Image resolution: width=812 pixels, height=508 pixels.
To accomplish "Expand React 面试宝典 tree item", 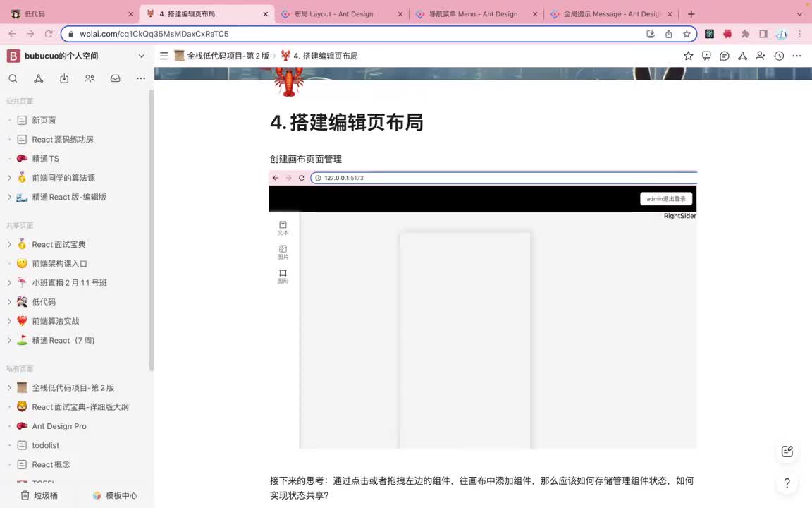I will tap(9, 244).
